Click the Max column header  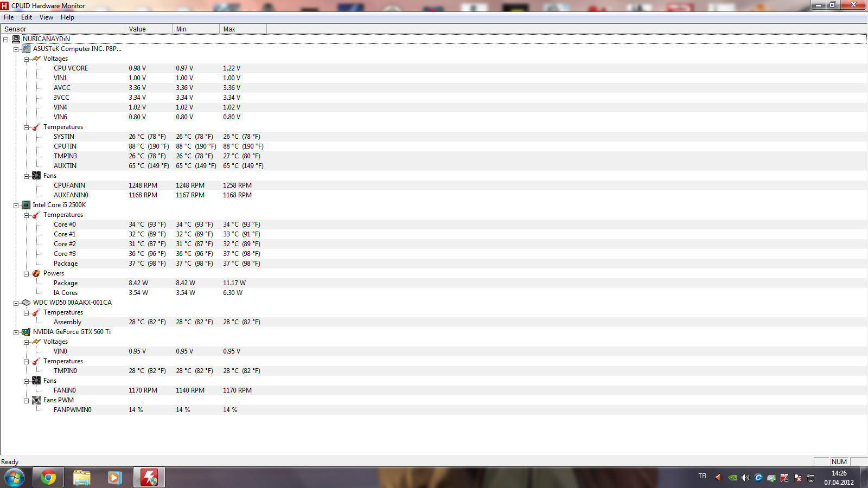click(243, 29)
